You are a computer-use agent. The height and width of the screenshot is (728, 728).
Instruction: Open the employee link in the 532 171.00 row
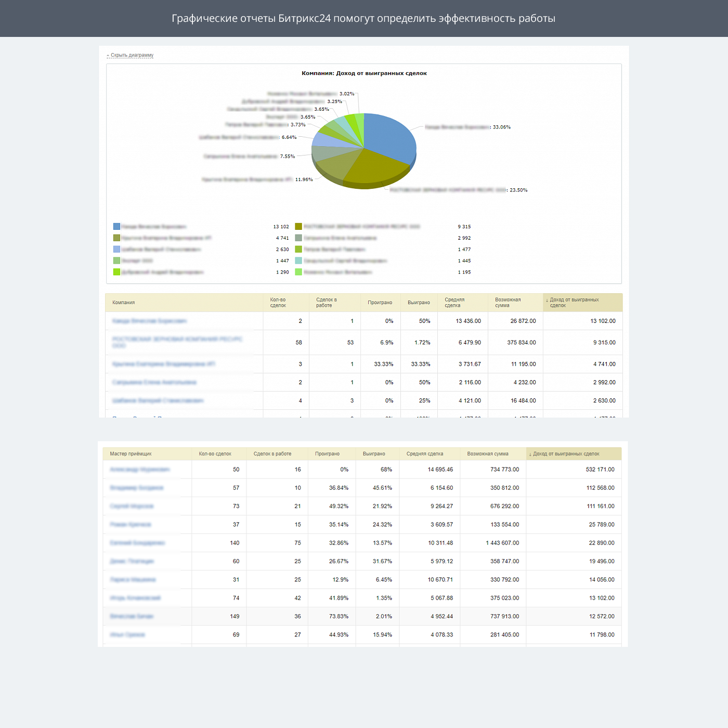pyautogui.click(x=139, y=470)
